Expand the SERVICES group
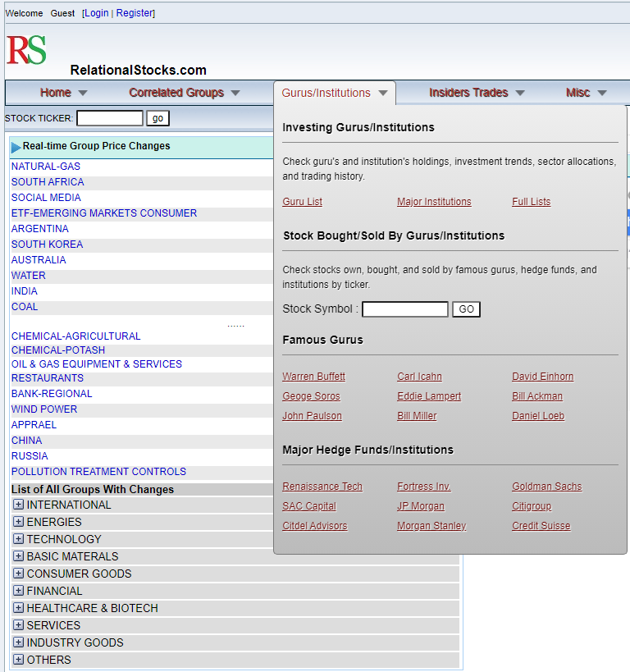630x672 pixels. 18,625
